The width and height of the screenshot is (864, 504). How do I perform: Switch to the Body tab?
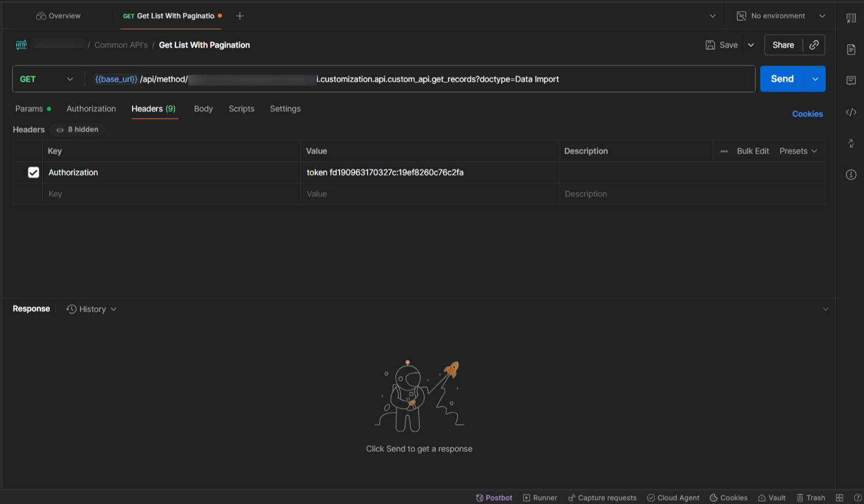[x=203, y=109]
